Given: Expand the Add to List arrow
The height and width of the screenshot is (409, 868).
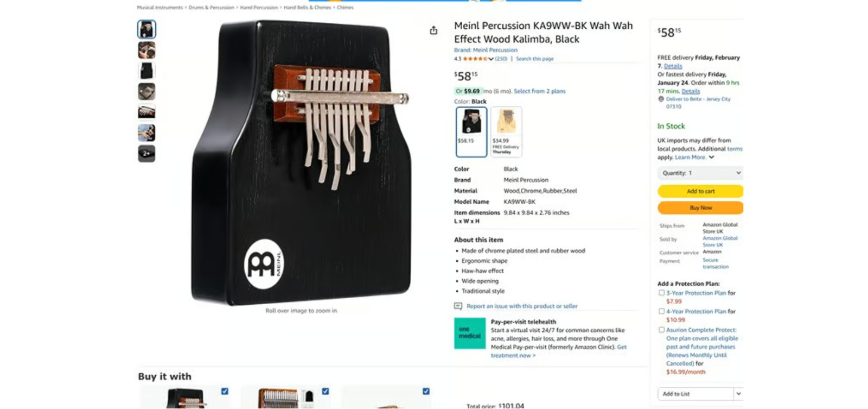Looking at the screenshot, I should coord(738,394).
